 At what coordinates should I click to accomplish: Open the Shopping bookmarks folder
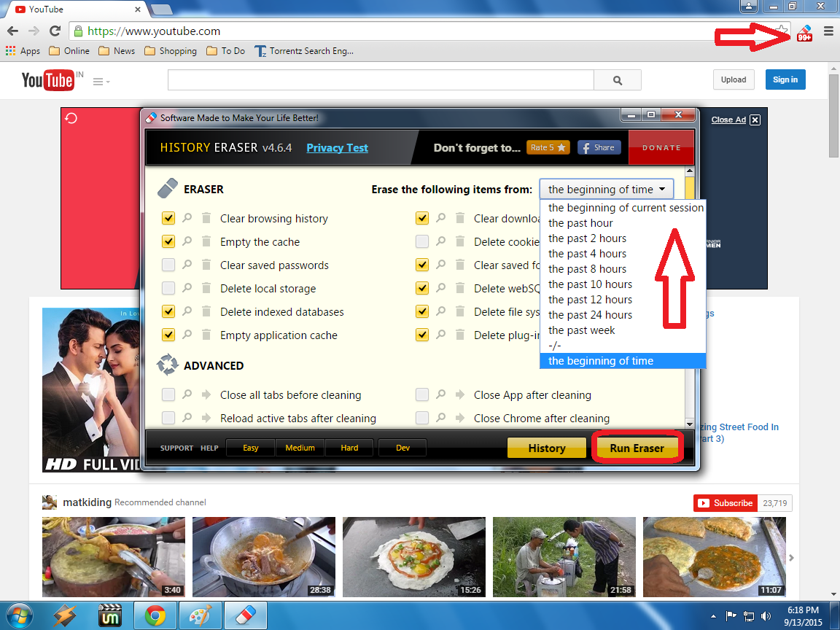point(171,51)
